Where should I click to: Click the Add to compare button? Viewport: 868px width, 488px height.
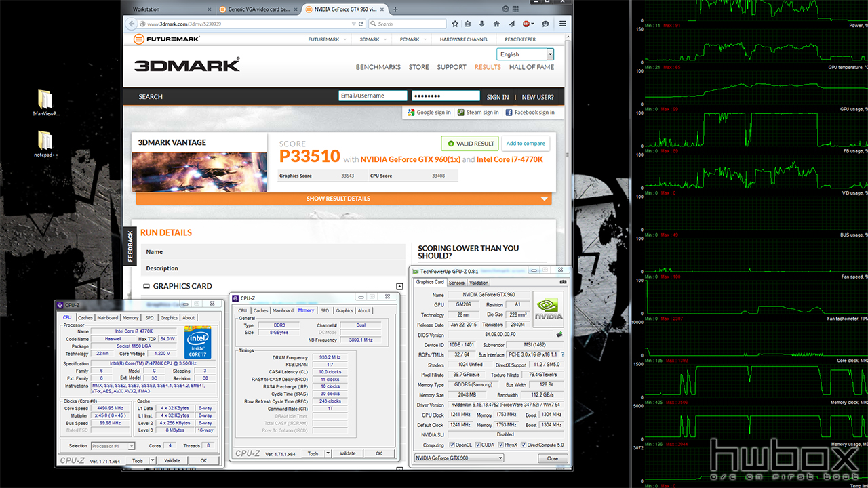pos(526,144)
